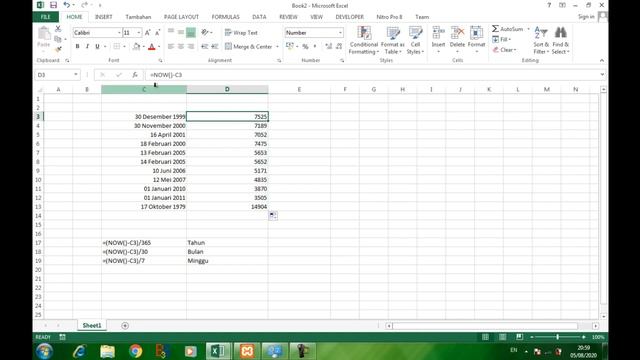Viewport: 640px width, 360px height.
Task: Click the Decrease Indent icon
Action: pyautogui.click(x=204, y=47)
